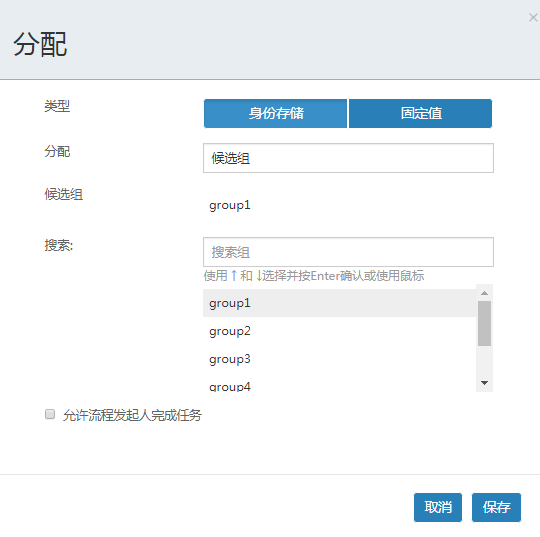Viewport: 540px width, 537px height.
Task: Click the 取消 button
Action: point(438,507)
